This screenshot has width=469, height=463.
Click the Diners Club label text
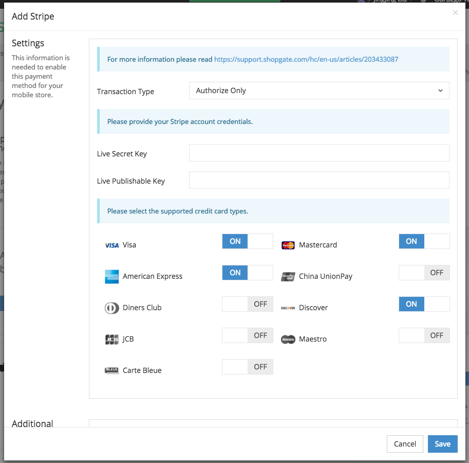(x=142, y=308)
